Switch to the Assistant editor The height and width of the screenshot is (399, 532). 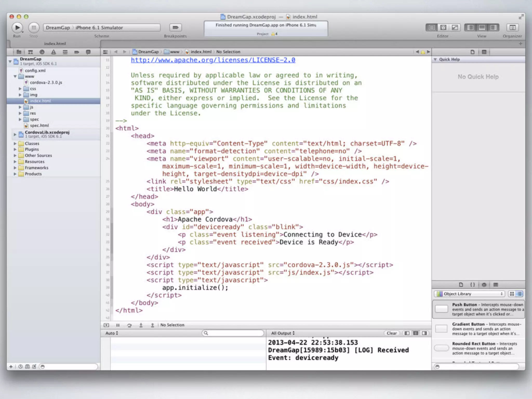point(443,28)
